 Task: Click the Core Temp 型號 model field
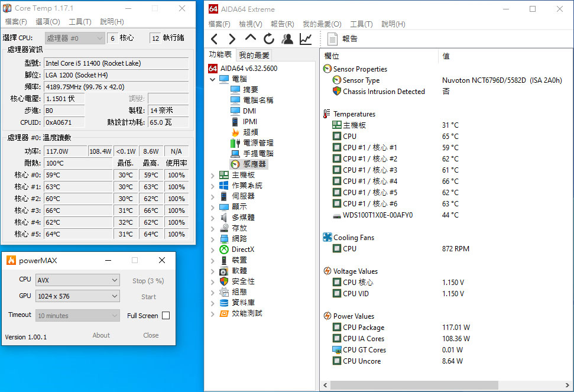116,63
